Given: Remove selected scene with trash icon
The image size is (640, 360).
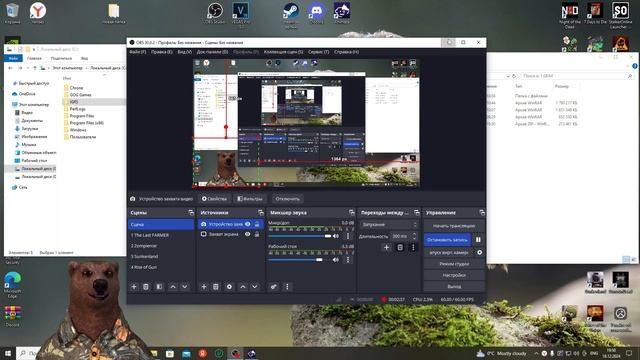Looking at the screenshot, I should (146, 287).
